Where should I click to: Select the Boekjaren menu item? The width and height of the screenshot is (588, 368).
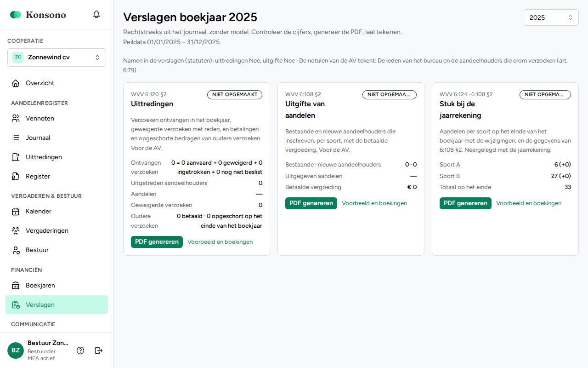(57, 286)
